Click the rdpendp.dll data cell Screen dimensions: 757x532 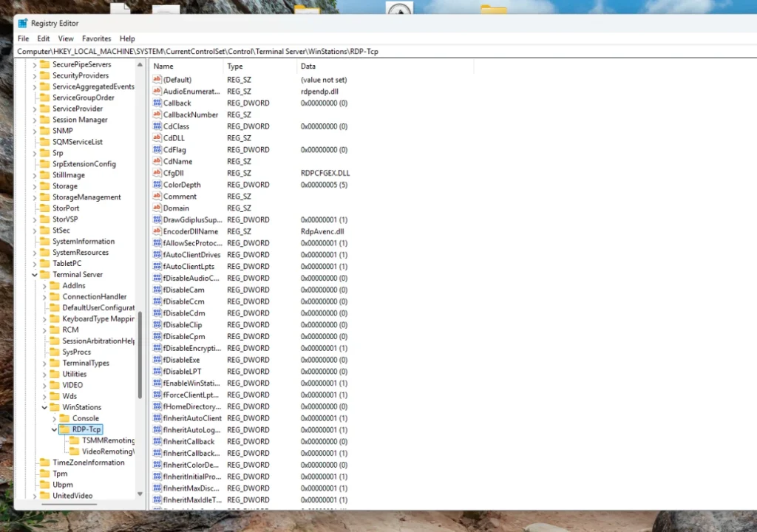point(319,91)
